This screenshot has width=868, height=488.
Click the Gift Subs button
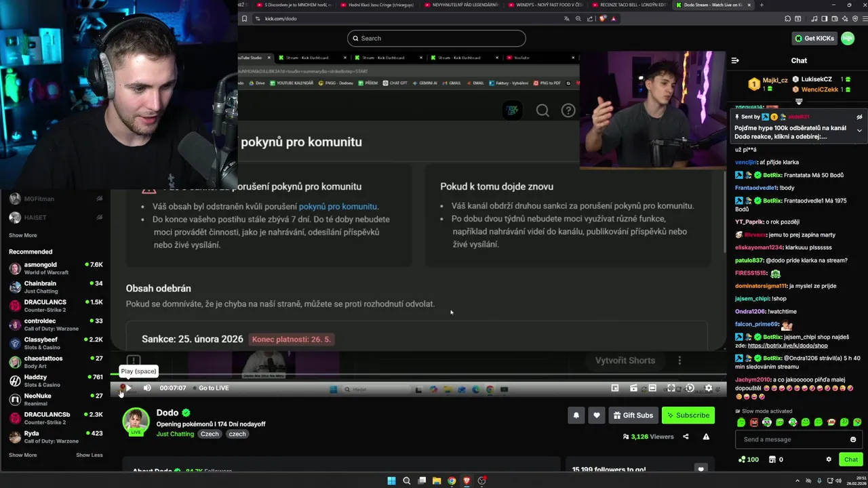633,415
